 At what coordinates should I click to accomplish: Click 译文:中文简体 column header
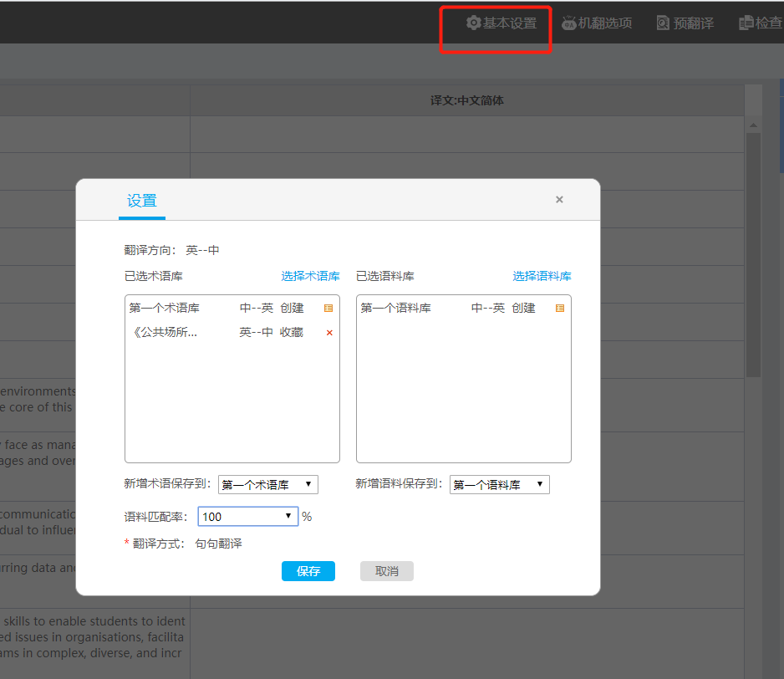(x=467, y=100)
